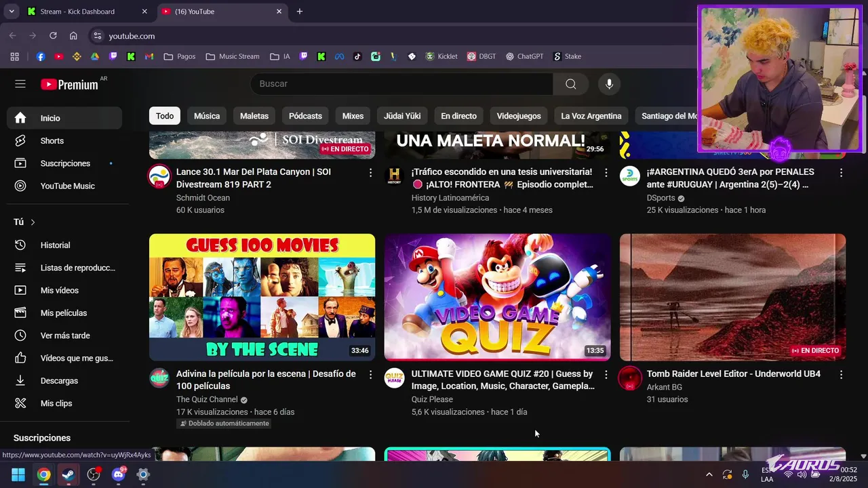The height and width of the screenshot is (488, 868).
Task: Open the ChatGPT bookmark
Action: [524, 56]
